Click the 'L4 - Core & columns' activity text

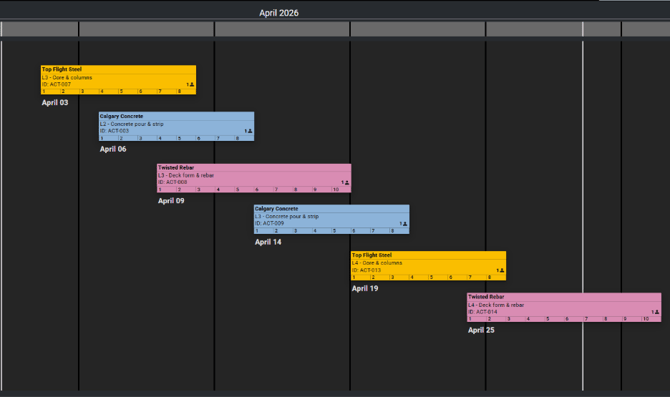[377, 263]
